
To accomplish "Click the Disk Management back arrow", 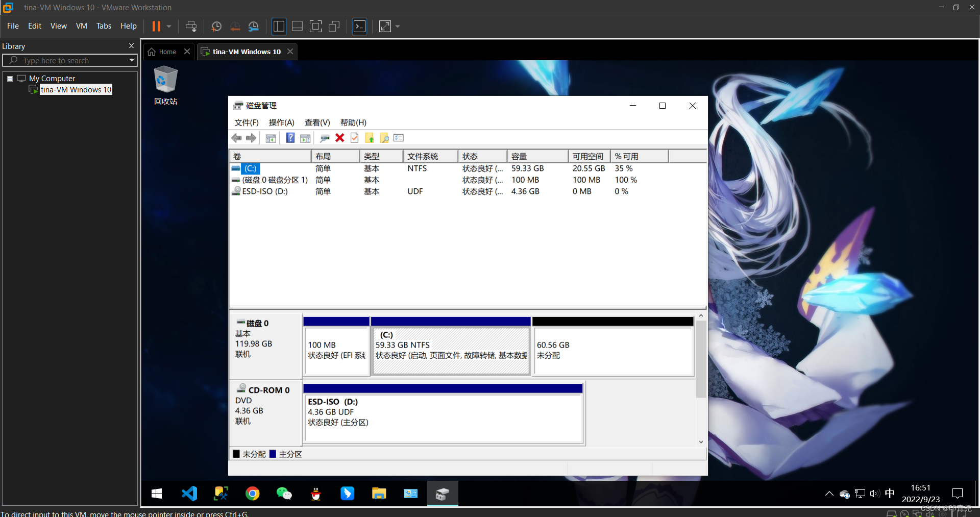I will pyautogui.click(x=236, y=138).
